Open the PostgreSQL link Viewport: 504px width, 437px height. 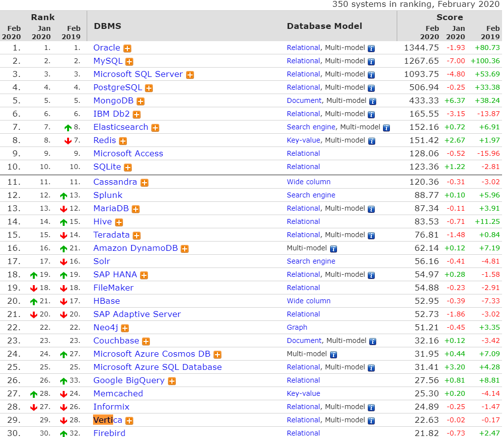coord(118,87)
